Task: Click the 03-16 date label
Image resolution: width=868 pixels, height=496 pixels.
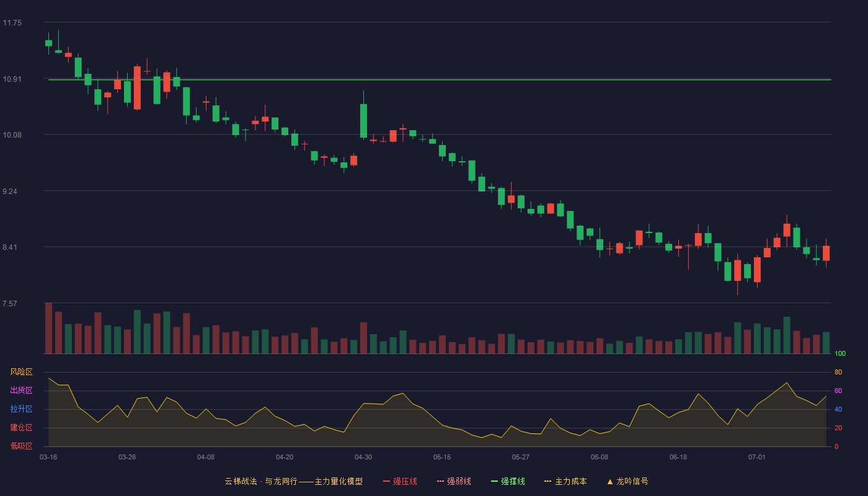Action: pyautogui.click(x=48, y=457)
